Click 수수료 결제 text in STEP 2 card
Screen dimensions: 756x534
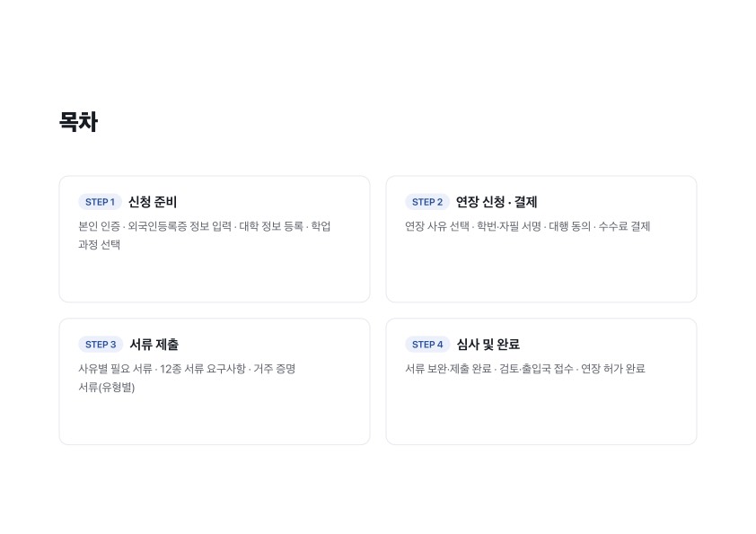pyautogui.click(x=624, y=226)
